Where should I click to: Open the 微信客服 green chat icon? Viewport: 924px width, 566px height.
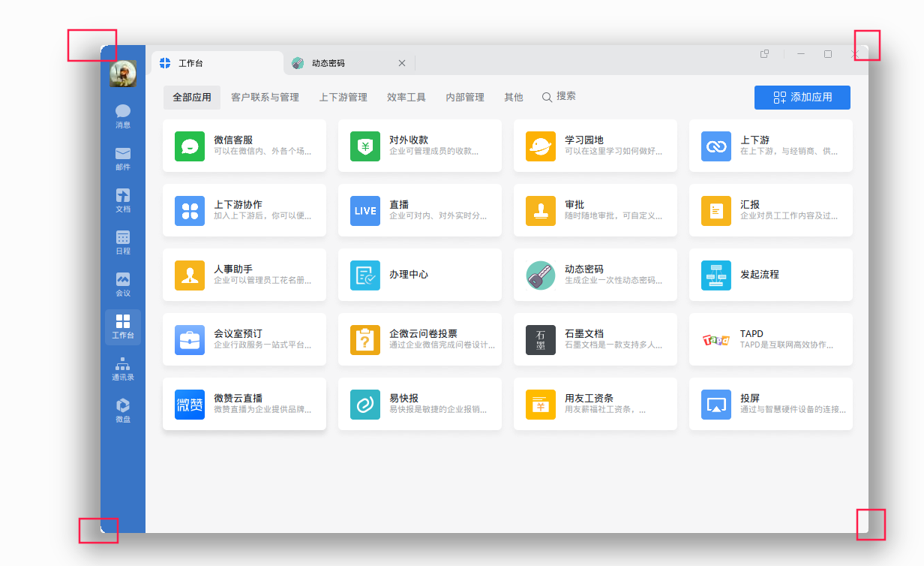(190, 146)
